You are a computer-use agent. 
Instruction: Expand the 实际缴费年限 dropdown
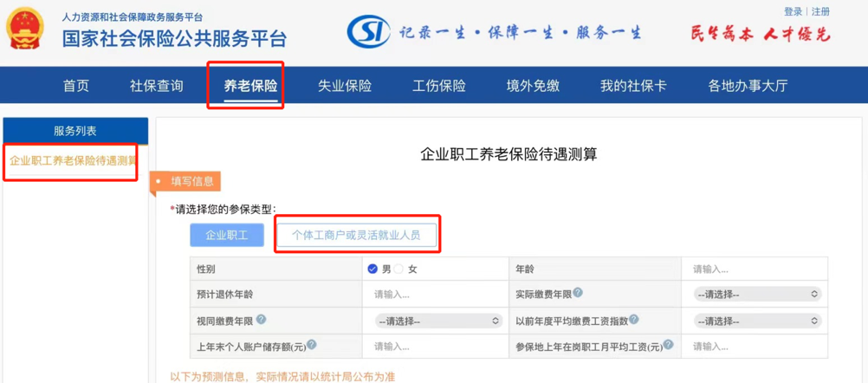point(757,295)
